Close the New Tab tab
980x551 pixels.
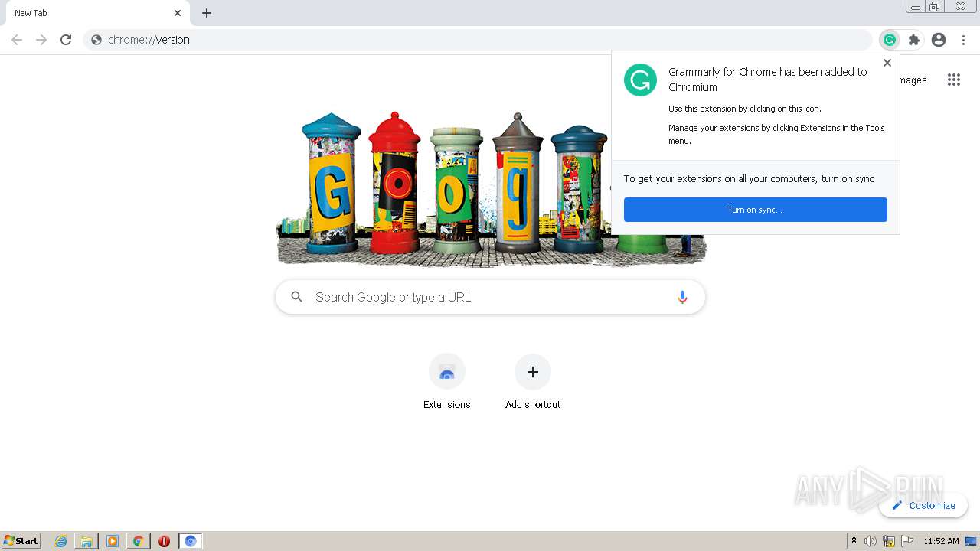click(178, 13)
